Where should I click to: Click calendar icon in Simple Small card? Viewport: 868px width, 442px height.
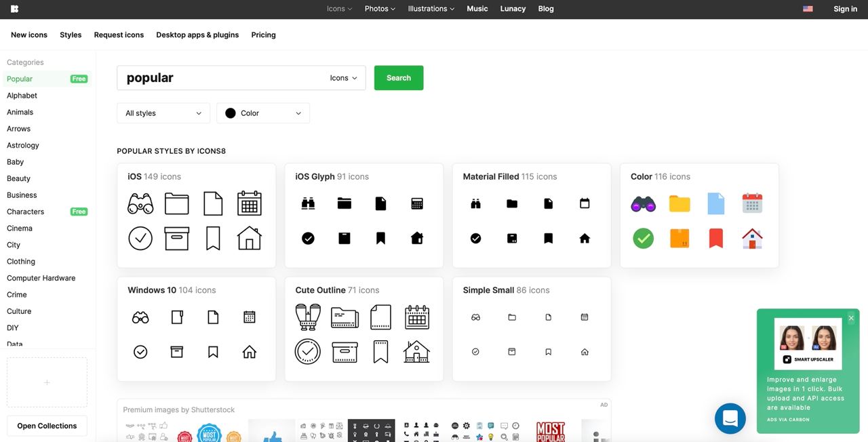click(585, 317)
